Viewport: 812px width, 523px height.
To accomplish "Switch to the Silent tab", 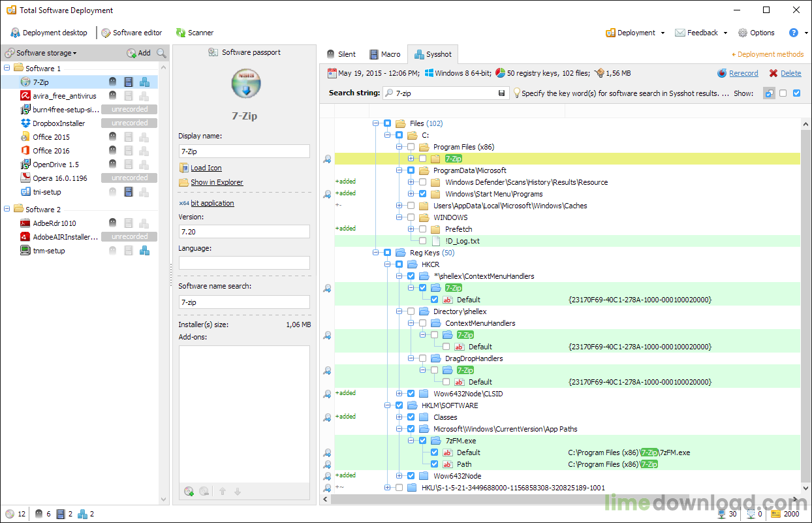I will (x=341, y=54).
